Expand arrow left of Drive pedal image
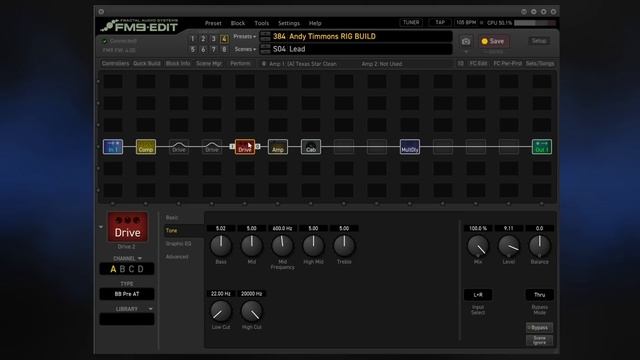Image resolution: width=640 pixels, height=360 pixels. point(101,227)
